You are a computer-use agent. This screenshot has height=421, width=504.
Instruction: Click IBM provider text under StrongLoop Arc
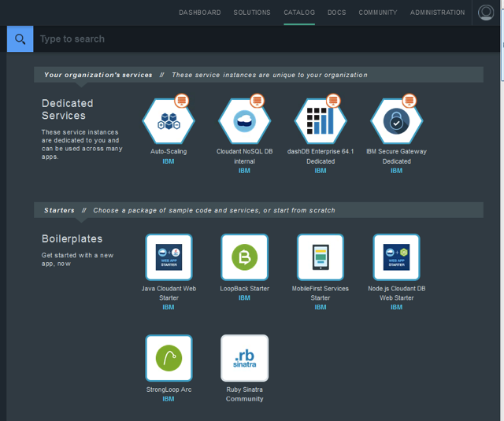[169, 399]
